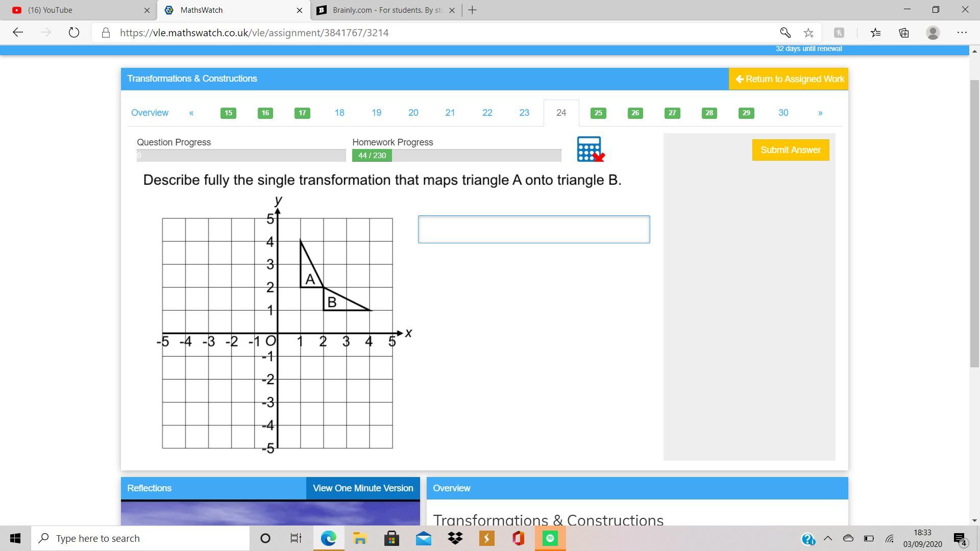Go to next question set with » arrow
Screen dimensions: 980x551
tap(820, 113)
